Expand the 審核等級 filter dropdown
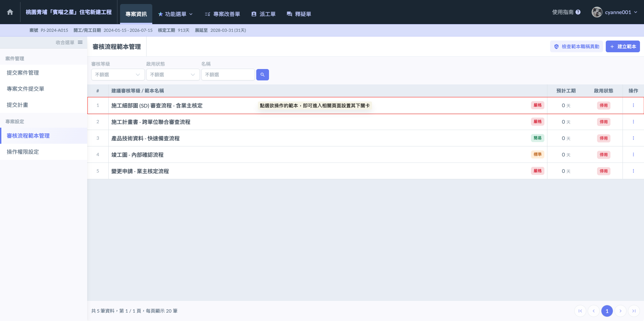The height and width of the screenshot is (321, 644). tap(118, 75)
